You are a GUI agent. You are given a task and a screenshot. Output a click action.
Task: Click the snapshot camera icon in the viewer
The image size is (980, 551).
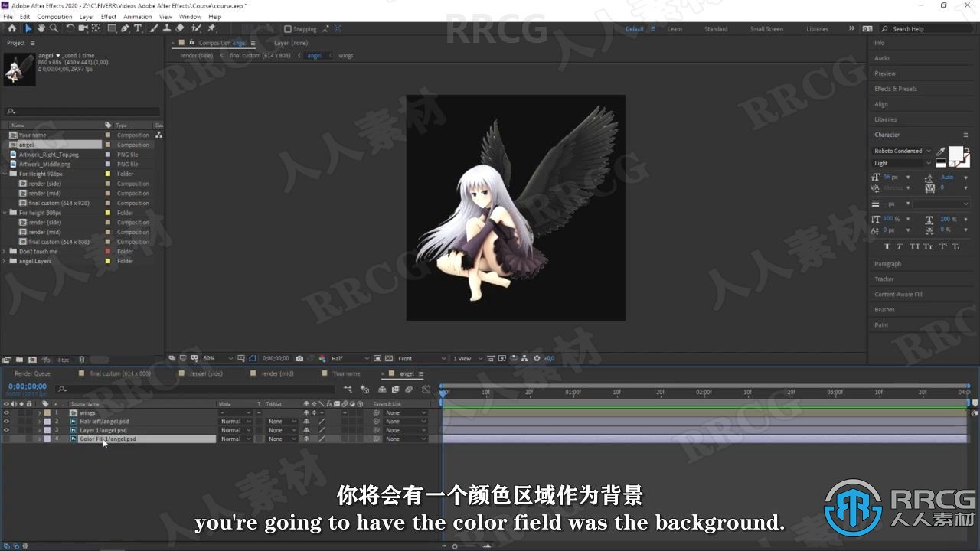[x=299, y=358]
